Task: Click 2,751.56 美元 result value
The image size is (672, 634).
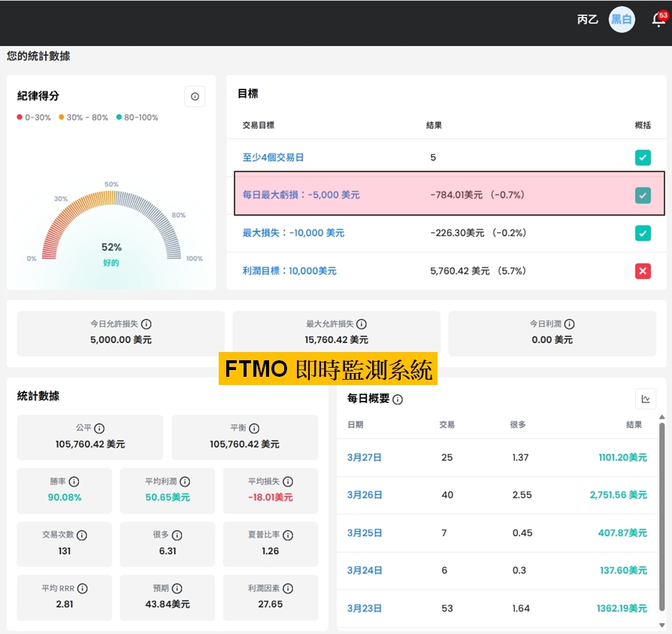Action: 619,495
